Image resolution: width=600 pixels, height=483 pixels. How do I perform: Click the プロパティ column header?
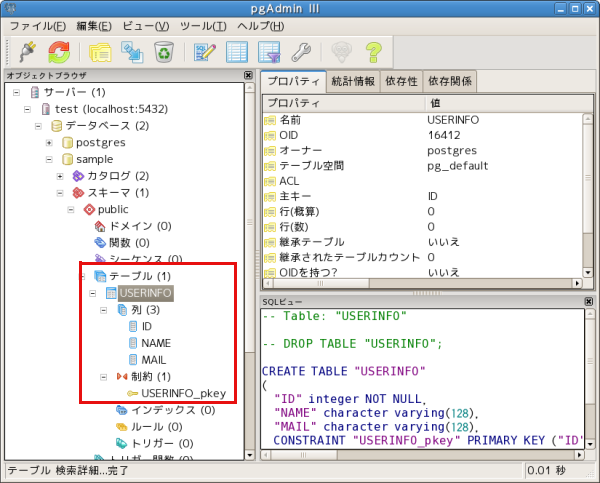[344, 103]
